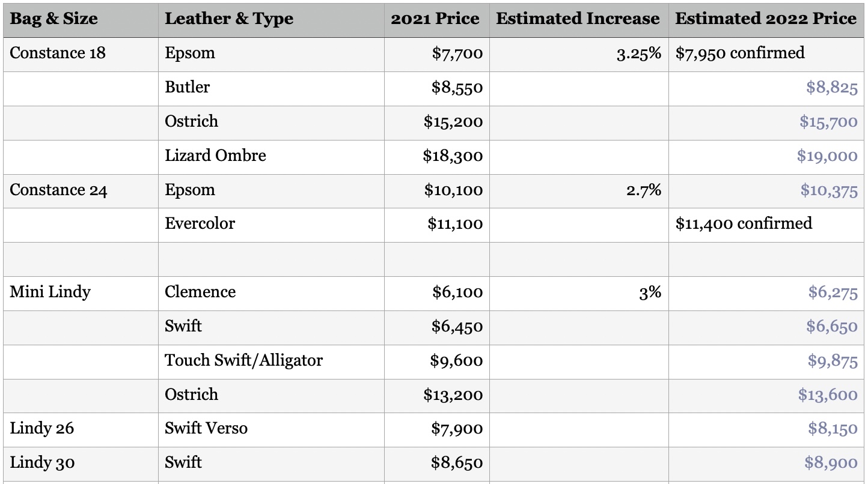
Task: Select the "Evercolor" leather cell
Action: [x=200, y=224]
